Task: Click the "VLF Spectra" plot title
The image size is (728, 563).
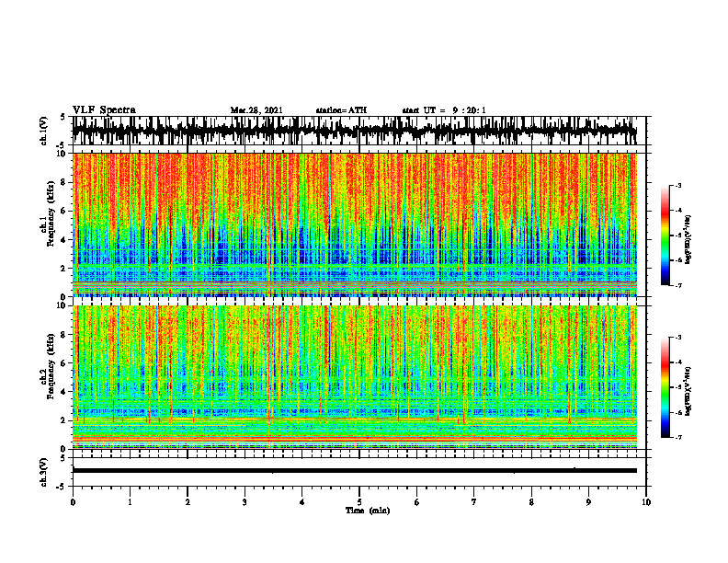Action: pos(104,110)
